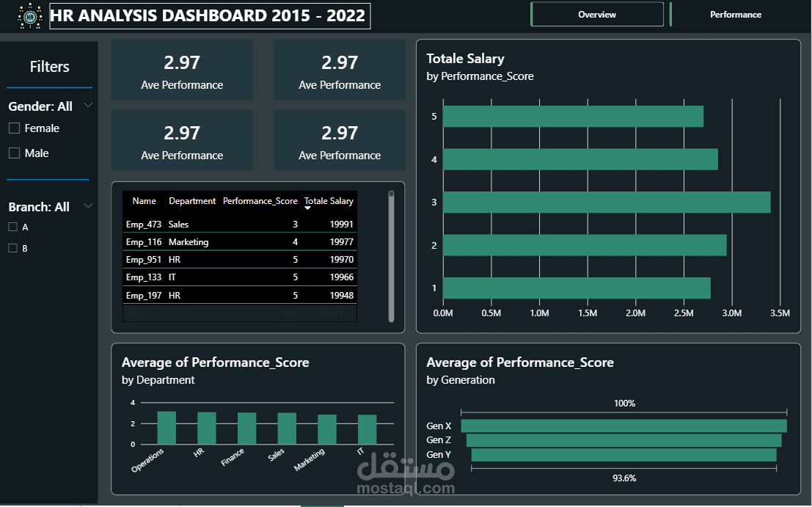Click the HR dashboard logo icon
812x507 pixels.
[x=30, y=16]
